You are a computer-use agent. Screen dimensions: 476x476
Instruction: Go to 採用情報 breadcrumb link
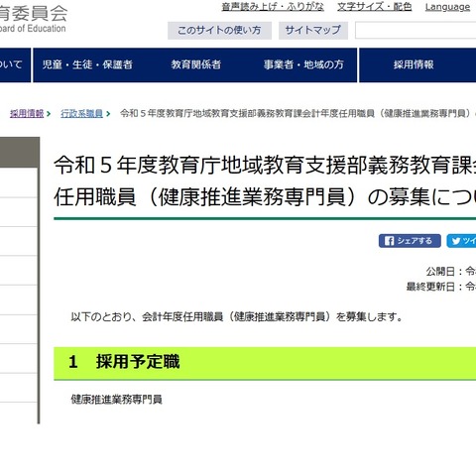click(x=27, y=114)
